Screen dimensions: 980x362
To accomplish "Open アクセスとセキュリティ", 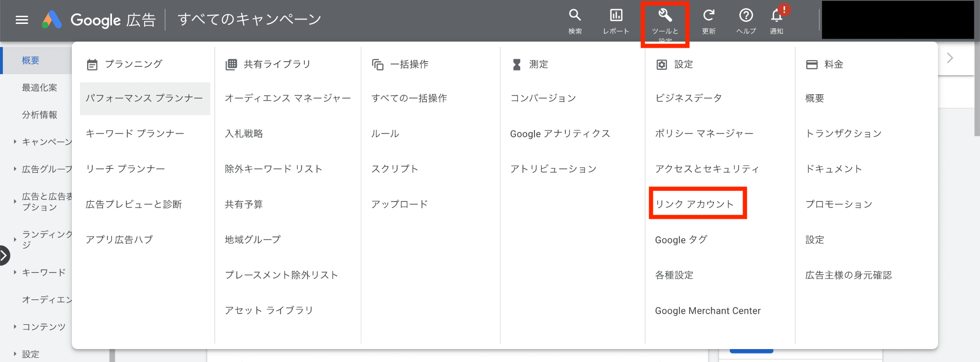I will (x=707, y=169).
